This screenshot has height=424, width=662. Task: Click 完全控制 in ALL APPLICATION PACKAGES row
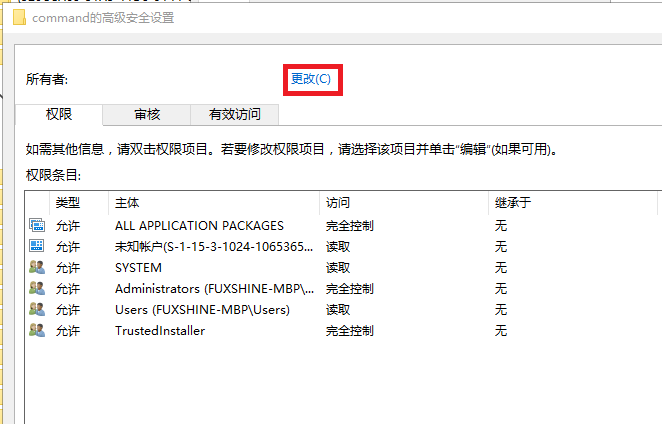pos(350,226)
